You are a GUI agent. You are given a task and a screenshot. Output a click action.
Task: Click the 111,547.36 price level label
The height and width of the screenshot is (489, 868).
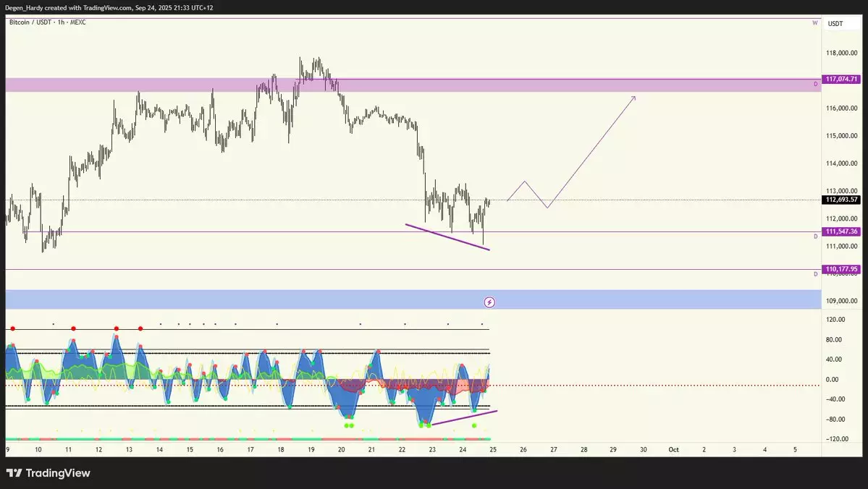(841, 231)
